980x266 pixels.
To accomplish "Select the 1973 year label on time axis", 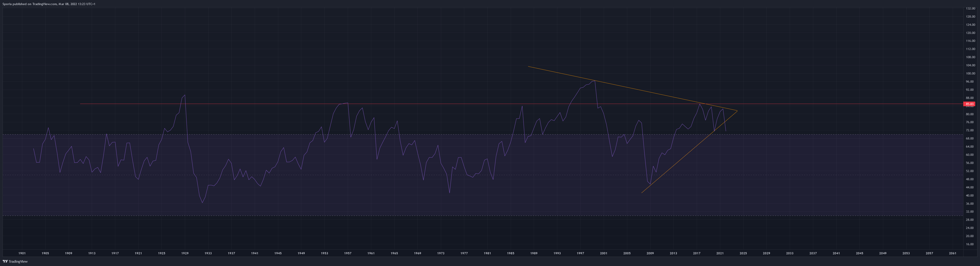I will tap(440, 253).
